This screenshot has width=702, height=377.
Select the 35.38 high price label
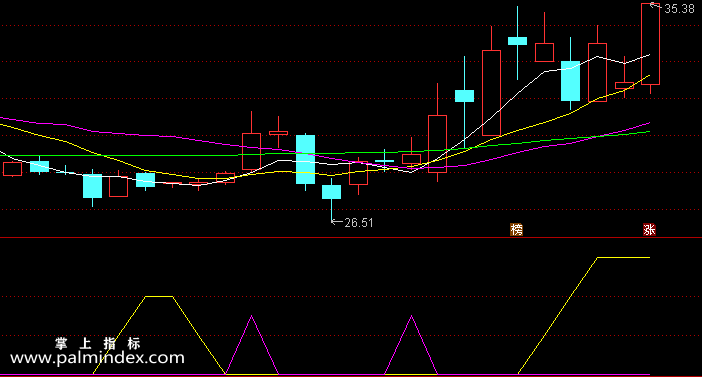click(x=679, y=9)
